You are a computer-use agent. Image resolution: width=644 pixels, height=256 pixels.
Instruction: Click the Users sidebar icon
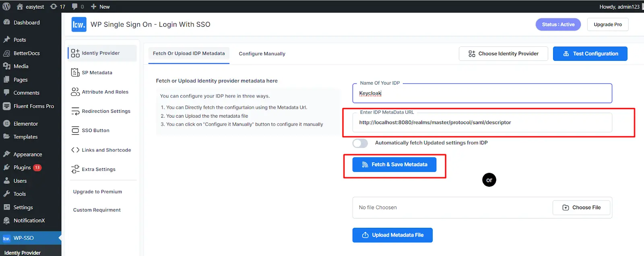[6, 181]
